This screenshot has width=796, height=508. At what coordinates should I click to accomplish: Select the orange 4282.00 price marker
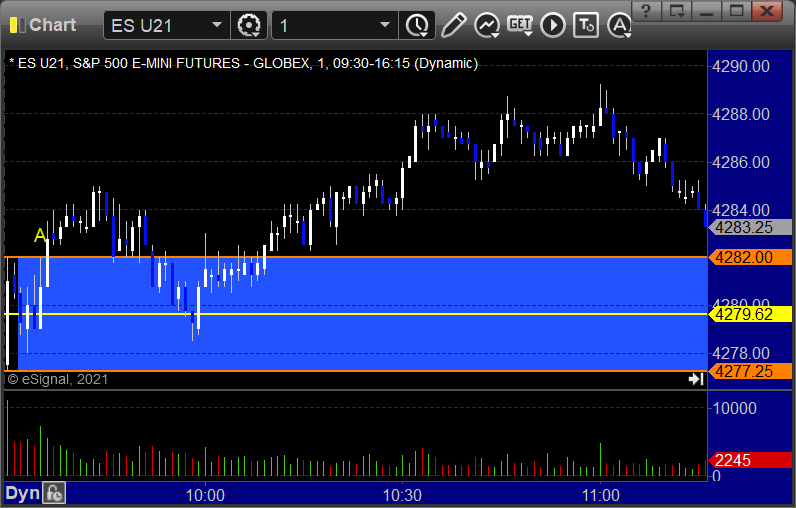tap(751, 257)
